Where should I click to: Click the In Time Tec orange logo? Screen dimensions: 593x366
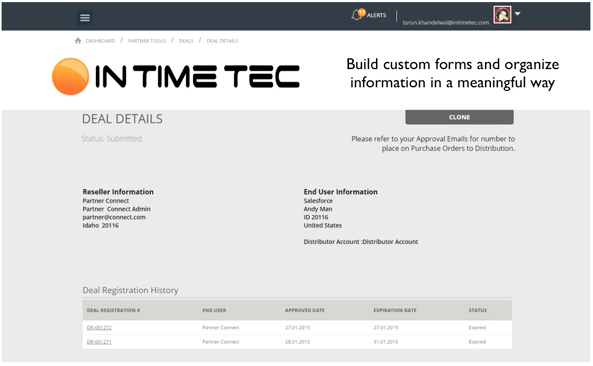[70, 76]
